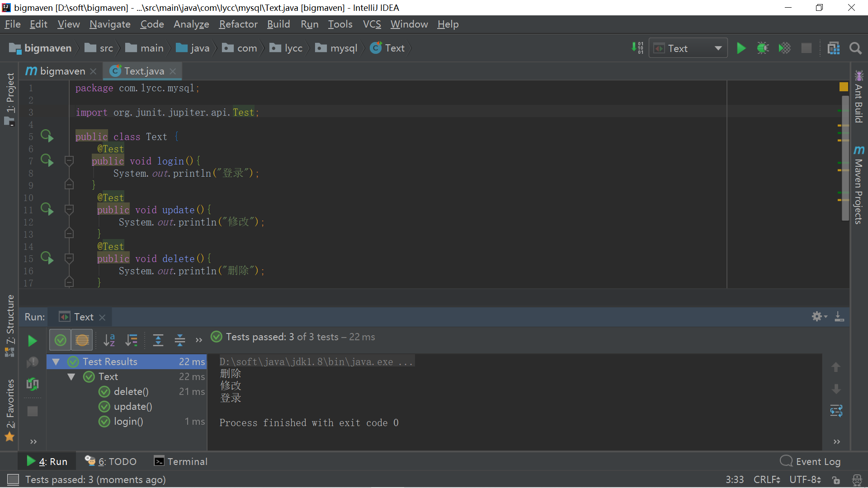Run with Coverage icon in toolbar
The height and width of the screenshot is (488, 868).
784,48
